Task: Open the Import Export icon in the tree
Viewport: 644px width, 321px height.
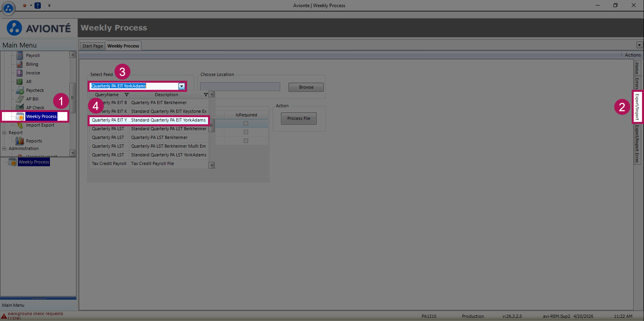Action: pos(20,125)
